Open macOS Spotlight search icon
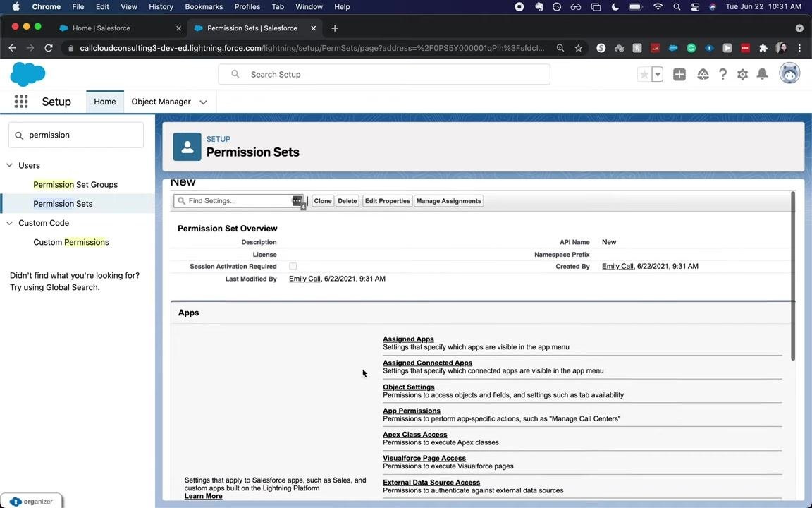 click(677, 7)
